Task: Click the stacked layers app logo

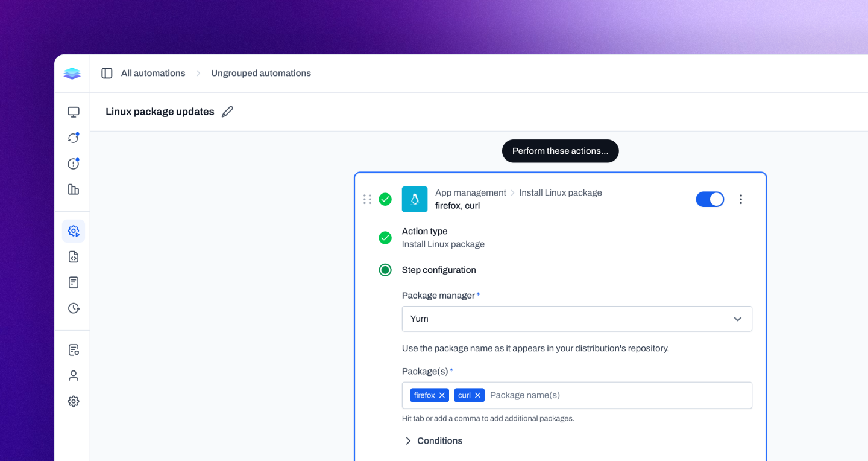Action: tap(72, 73)
